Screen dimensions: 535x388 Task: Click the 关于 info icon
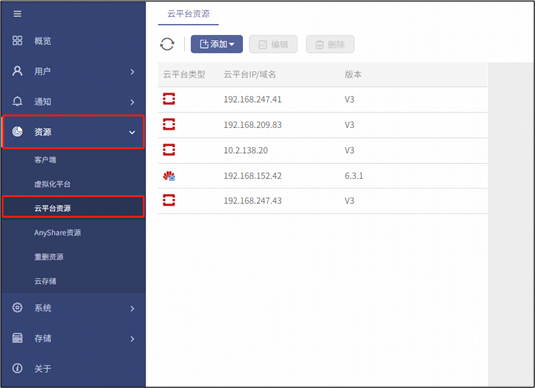click(x=17, y=368)
